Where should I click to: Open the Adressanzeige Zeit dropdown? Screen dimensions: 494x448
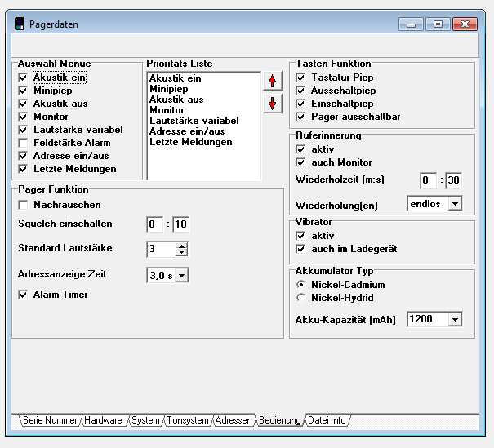pyautogui.click(x=181, y=276)
